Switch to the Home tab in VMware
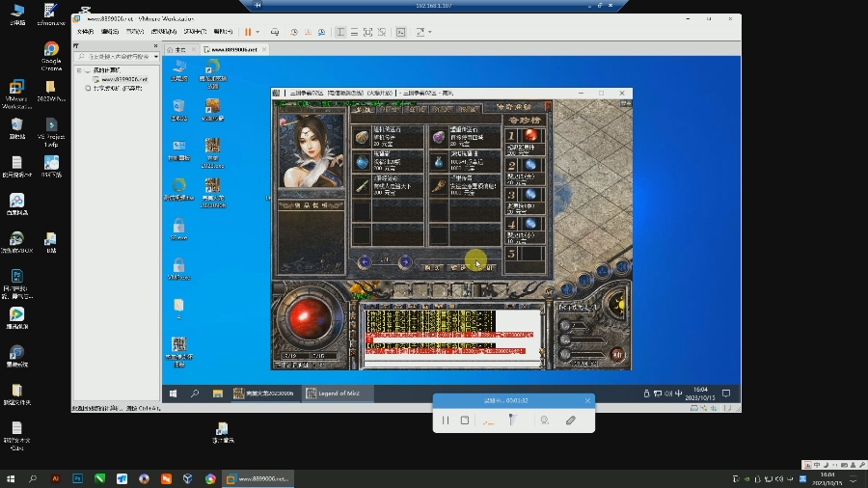This screenshot has height=488, width=868. [181, 50]
